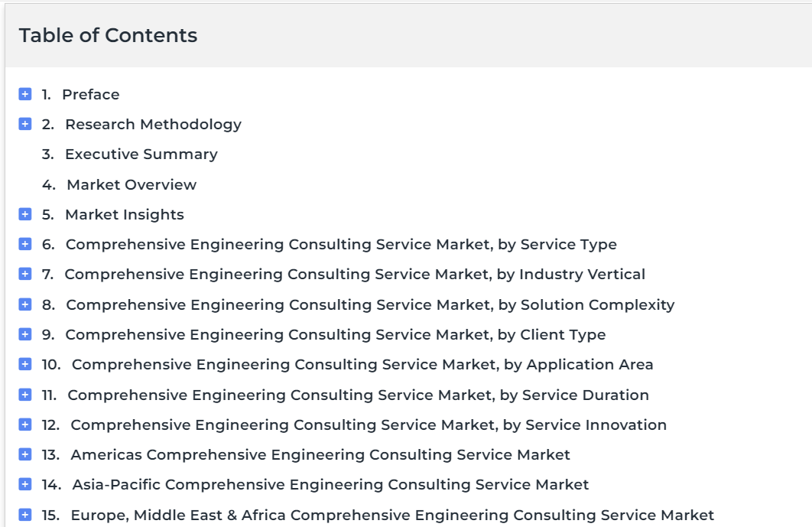Image resolution: width=812 pixels, height=527 pixels.
Task: Expand section 9 by Client Type
Action: [25, 335]
